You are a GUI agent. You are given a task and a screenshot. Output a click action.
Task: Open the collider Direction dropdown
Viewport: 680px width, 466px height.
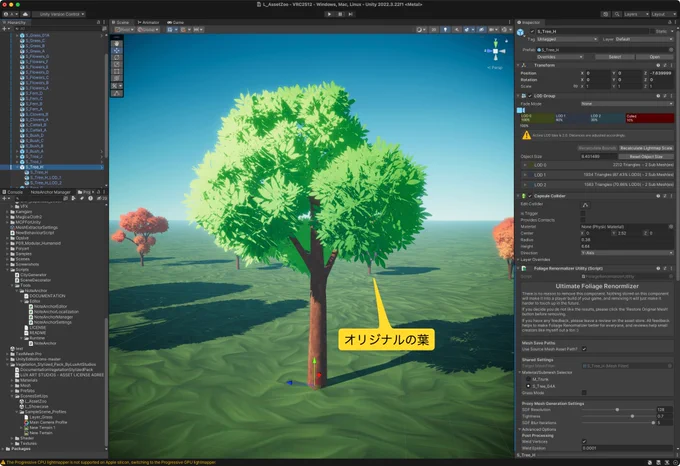(x=627, y=253)
